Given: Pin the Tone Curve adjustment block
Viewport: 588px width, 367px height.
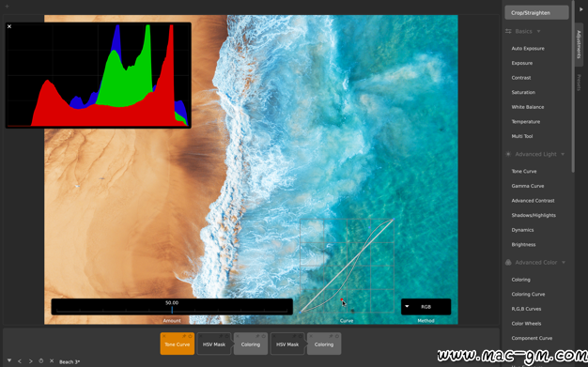Looking at the screenshot, I should [184, 336].
